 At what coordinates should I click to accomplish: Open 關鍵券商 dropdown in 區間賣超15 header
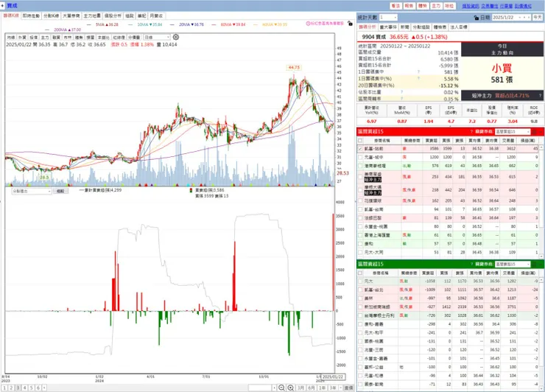tap(513, 264)
